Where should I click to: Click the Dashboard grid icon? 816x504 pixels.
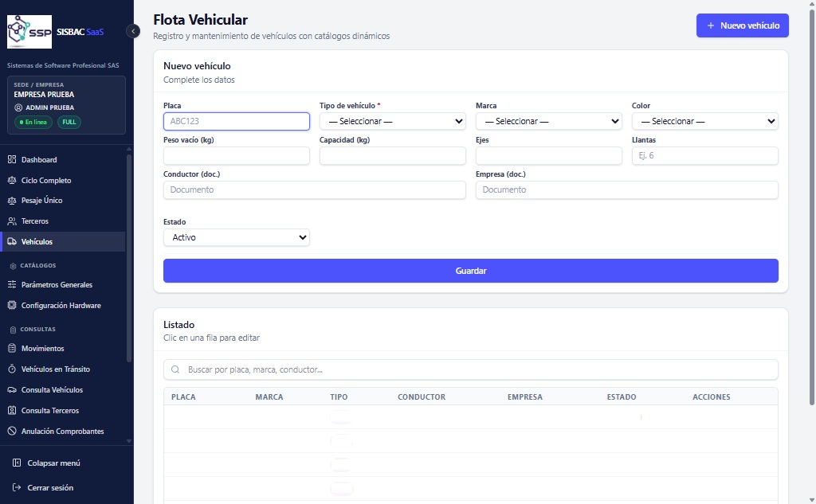point(12,160)
